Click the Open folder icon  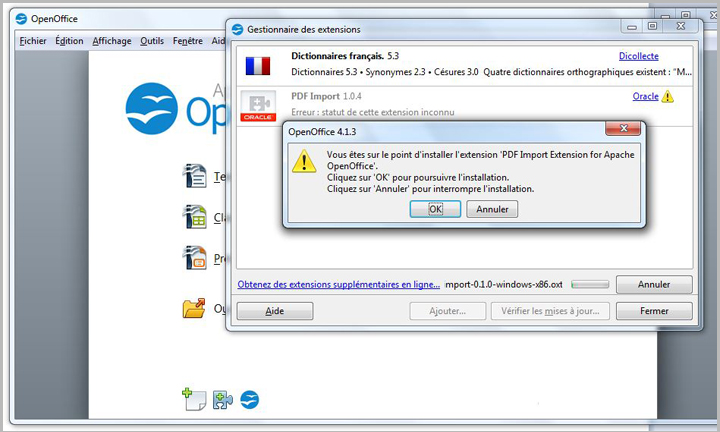coord(194,308)
